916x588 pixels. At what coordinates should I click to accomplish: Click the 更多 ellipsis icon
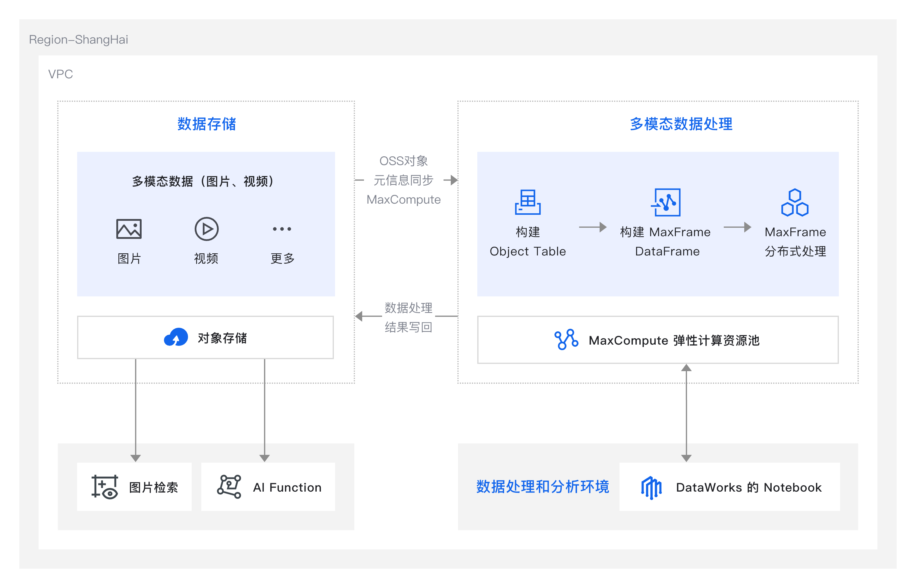pyautogui.click(x=281, y=230)
